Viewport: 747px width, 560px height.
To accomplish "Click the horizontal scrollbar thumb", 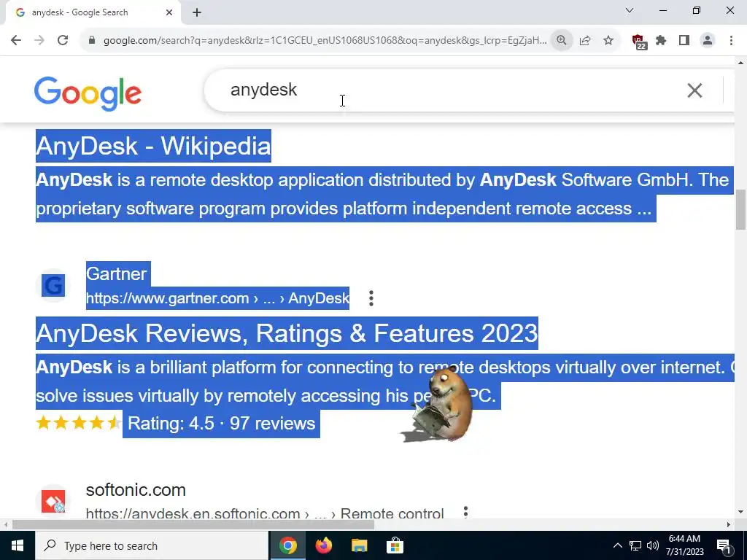I will click(193, 525).
